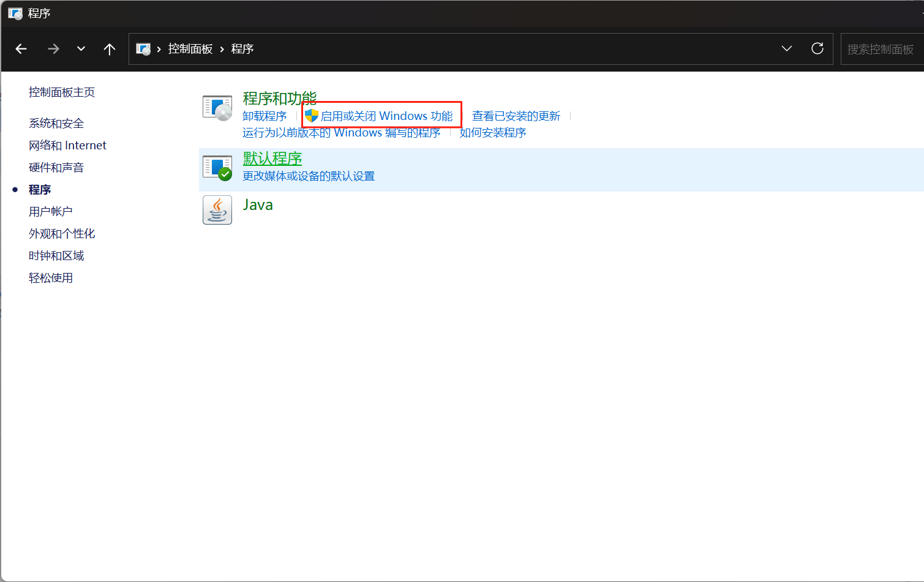Click 运行为以前版本的 Windows 编写的程序 link

[x=342, y=133]
